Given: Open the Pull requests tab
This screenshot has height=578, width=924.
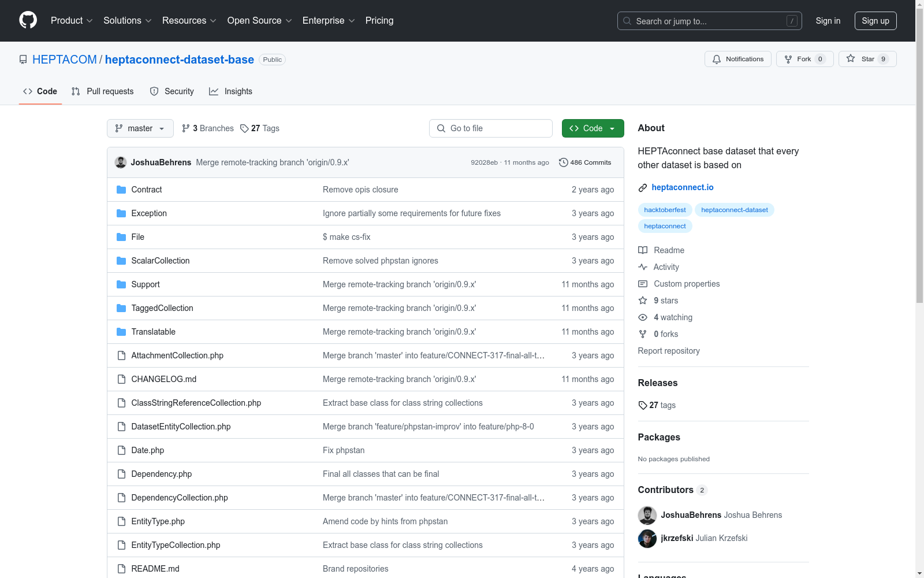Looking at the screenshot, I should [x=103, y=91].
